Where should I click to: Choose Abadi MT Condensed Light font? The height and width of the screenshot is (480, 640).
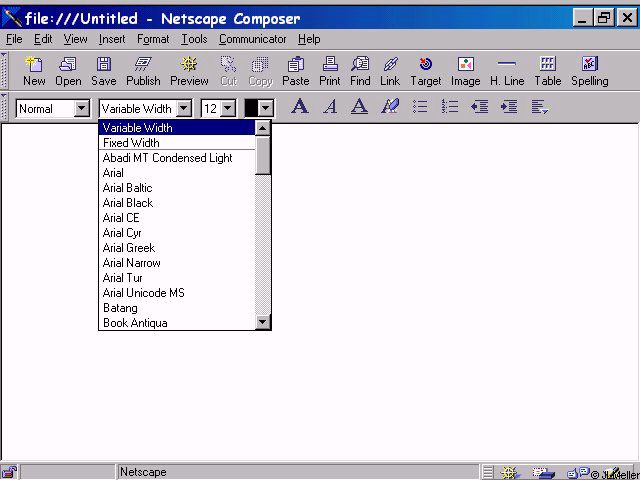[x=177, y=158]
